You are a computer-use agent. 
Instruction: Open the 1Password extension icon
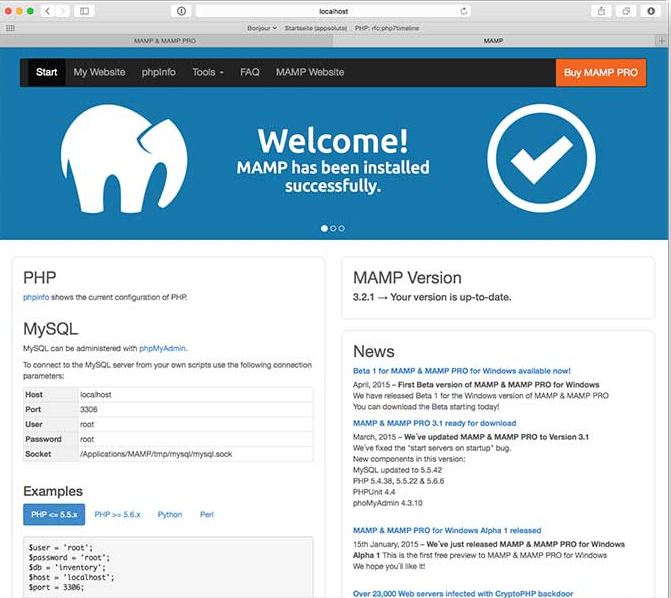[x=181, y=11]
